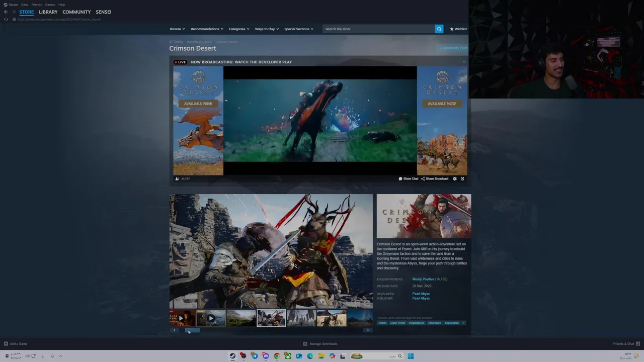Expand the Special Sections dropdown
The image size is (644, 362).
[298, 29]
